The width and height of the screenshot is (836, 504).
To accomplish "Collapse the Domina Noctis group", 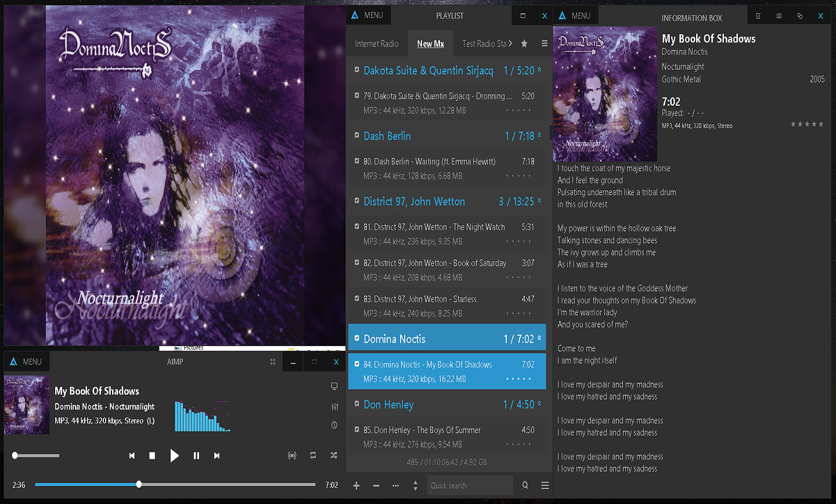I will (x=539, y=339).
